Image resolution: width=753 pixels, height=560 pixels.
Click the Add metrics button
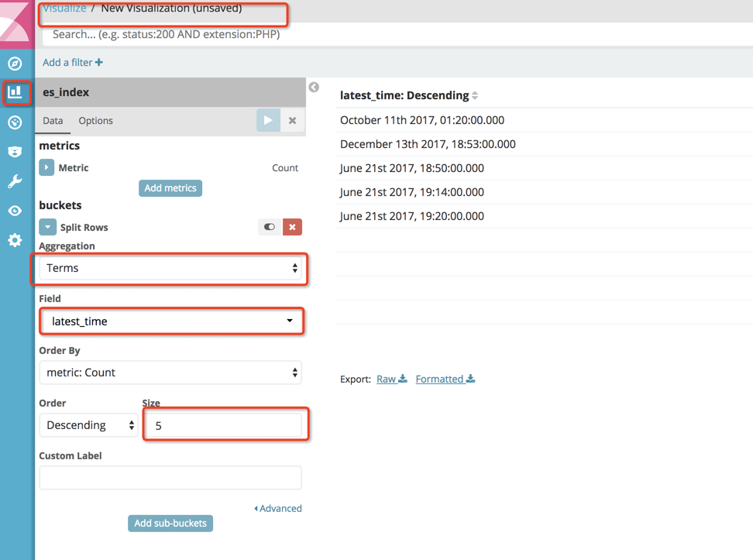[170, 188]
